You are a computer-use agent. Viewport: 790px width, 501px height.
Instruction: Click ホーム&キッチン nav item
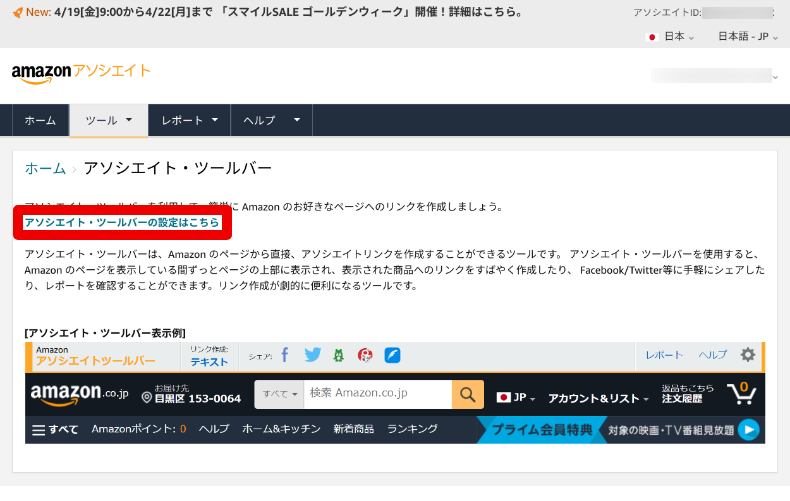coord(281,429)
